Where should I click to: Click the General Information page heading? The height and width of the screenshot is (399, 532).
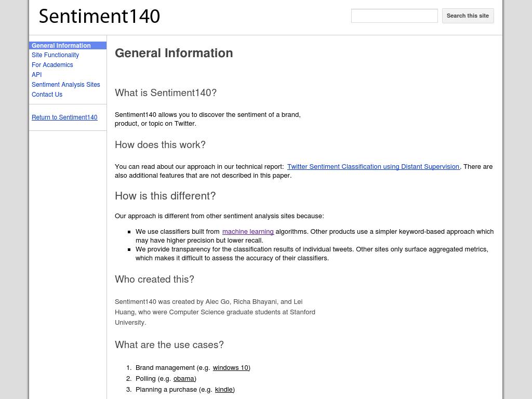[x=174, y=53]
